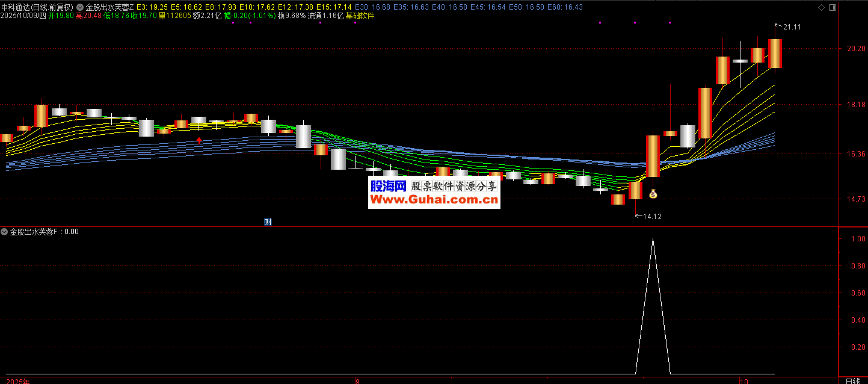The width and height of the screenshot is (868, 384).
Task: Click the red up-arrow marker on chart
Action: (199, 140)
